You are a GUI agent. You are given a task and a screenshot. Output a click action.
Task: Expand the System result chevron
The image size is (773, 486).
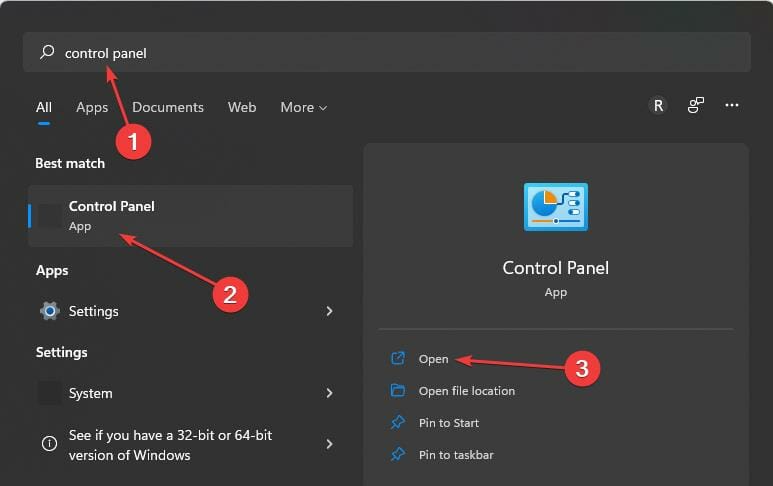tap(329, 393)
